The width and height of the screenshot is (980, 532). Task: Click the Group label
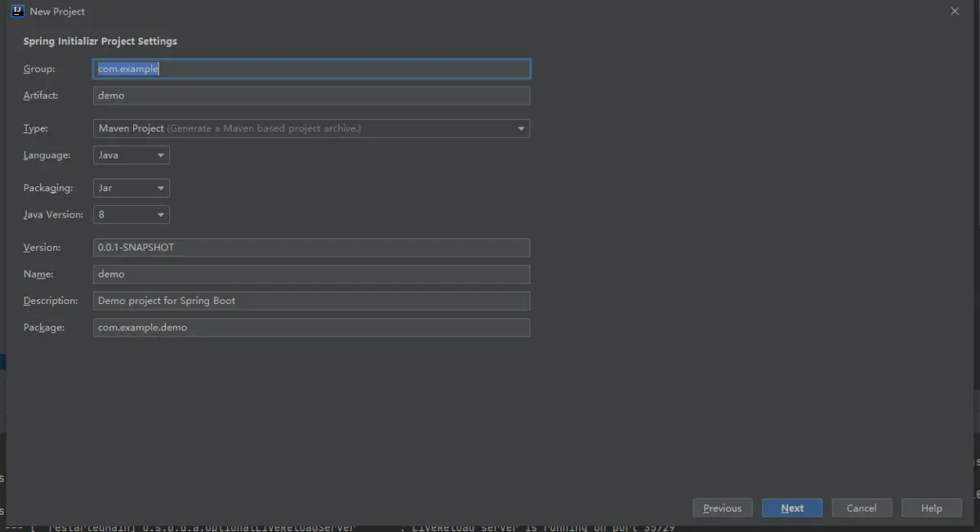pyautogui.click(x=39, y=69)
